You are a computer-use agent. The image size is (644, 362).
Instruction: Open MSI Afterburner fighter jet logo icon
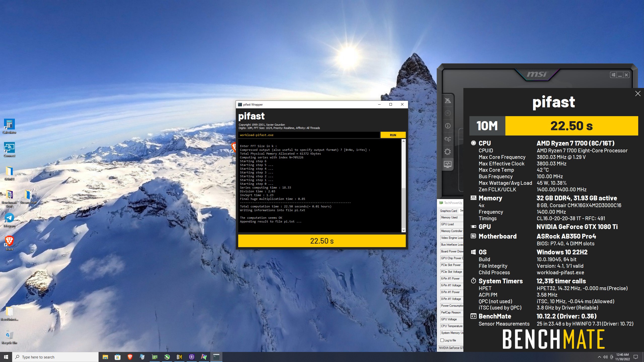click(448, 101)
